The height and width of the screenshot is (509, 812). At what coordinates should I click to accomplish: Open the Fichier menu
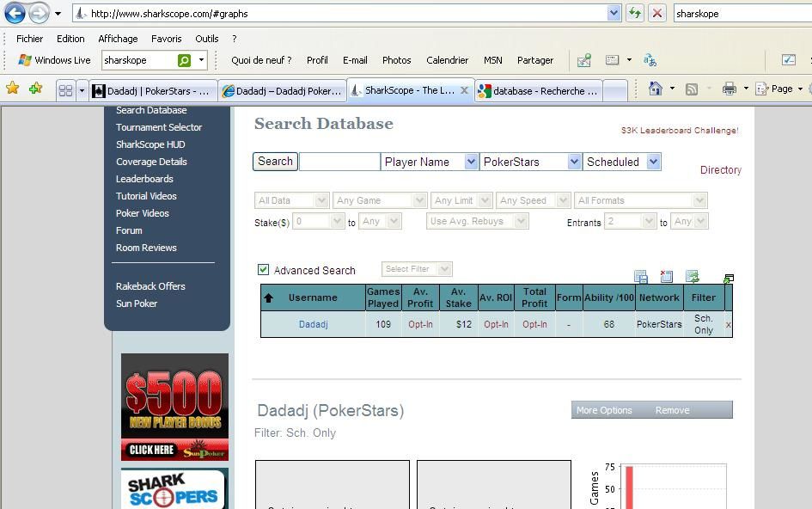[29, 39]
